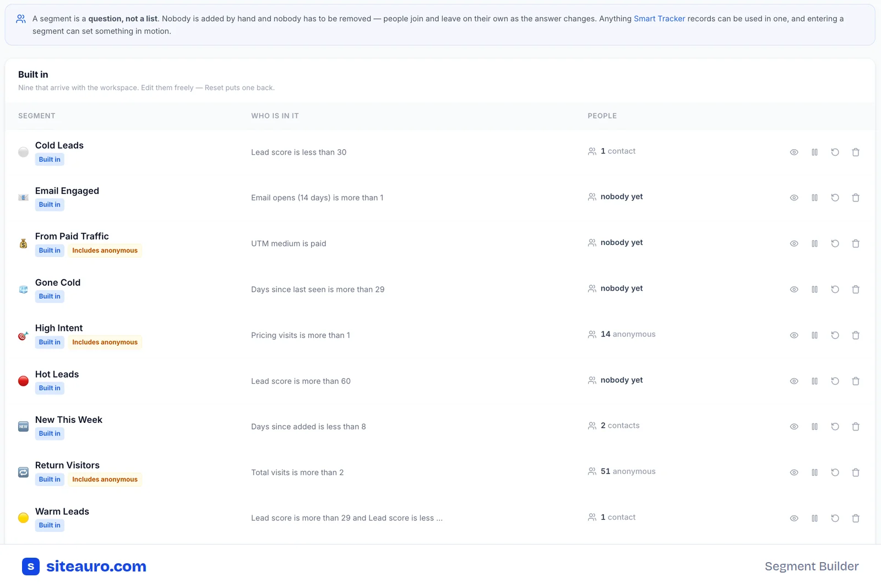The image size is (881, 588).
Task: Reset the Return Visitors segment
Action: coord(835,472)
